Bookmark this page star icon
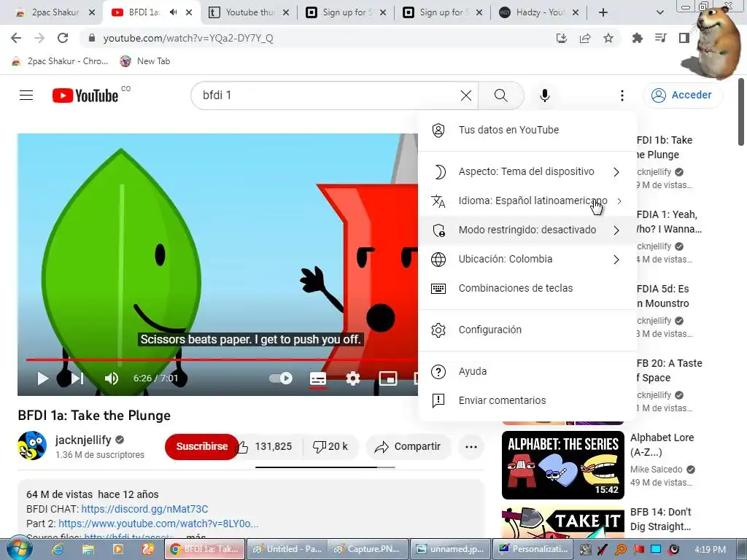This screenshot has height=560, width=747. pyautogui.click(x=608, y=38)
